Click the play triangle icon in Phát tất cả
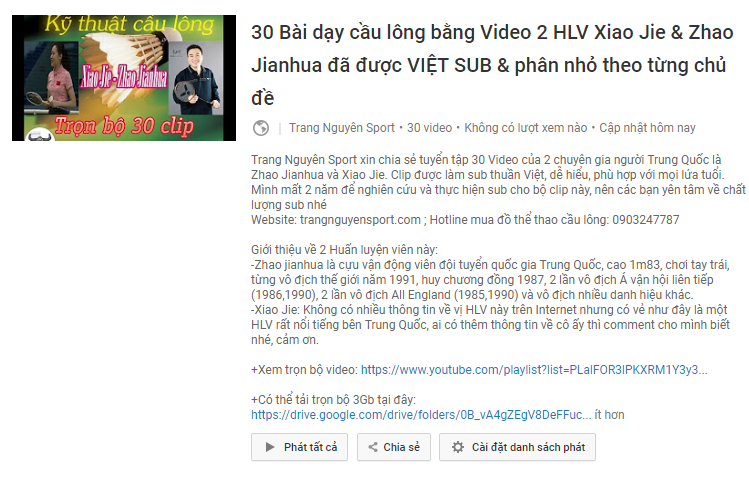The height and width of the screenshot is (477, 749). pyautogui.click(x=270, y=447)
